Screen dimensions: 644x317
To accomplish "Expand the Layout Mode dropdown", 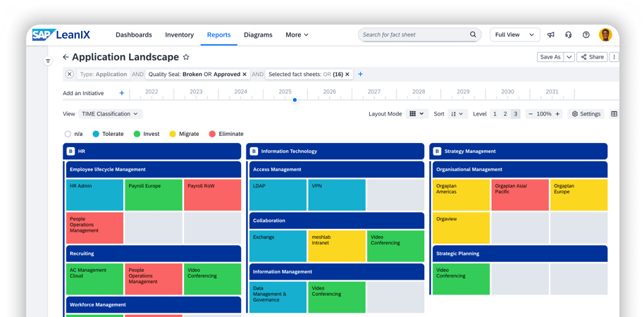I will click(x=417, y=113).
